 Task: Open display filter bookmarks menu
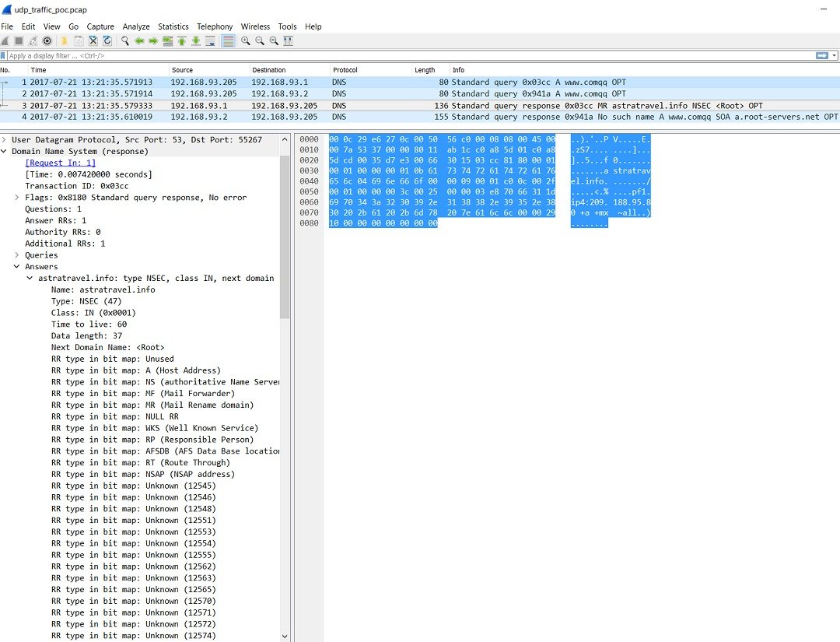pyautogui.click(x=3, y=56)
